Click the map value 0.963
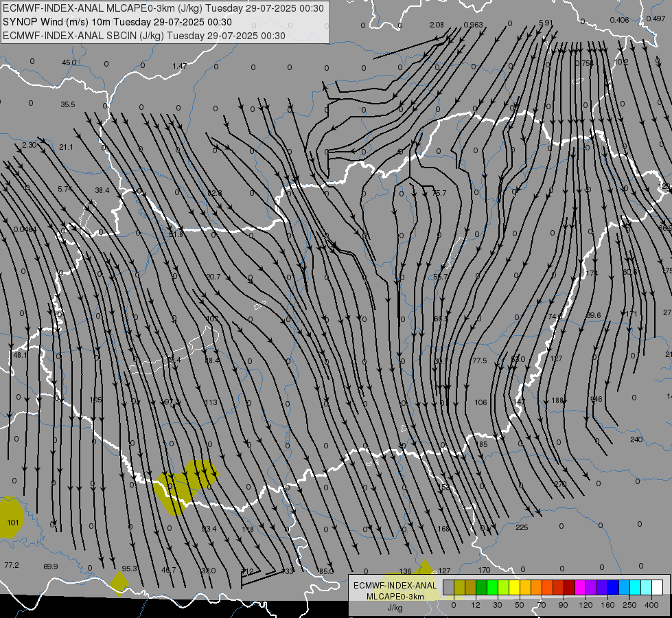Image resolution: width=672 pixels, height=618 pixels. [x=474, y=25]
